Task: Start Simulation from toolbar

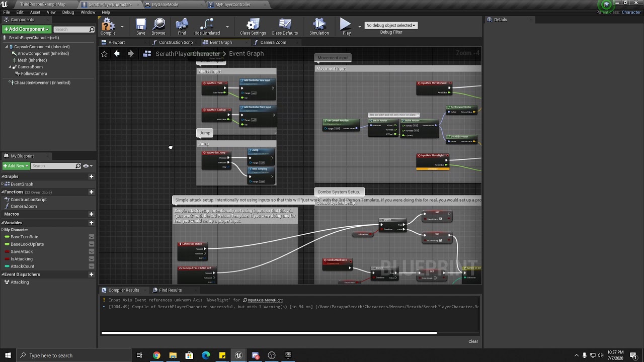Action: 319,27
